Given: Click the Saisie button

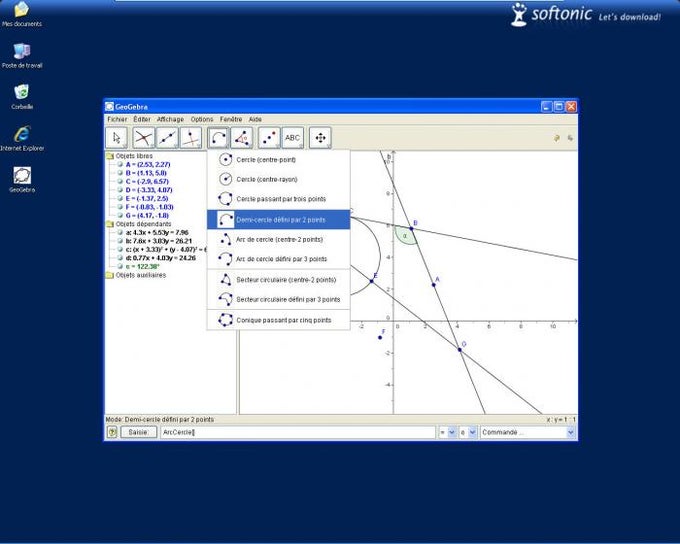Looking at the screenshot, I should (138, 432).
